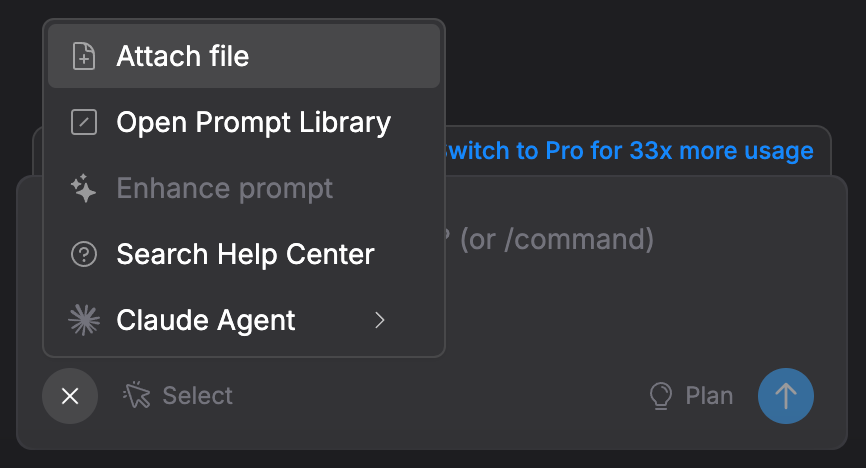Screen dimensions: 866x468
Task: Open the Claude Agent menu entry
Action: (206, 321)
